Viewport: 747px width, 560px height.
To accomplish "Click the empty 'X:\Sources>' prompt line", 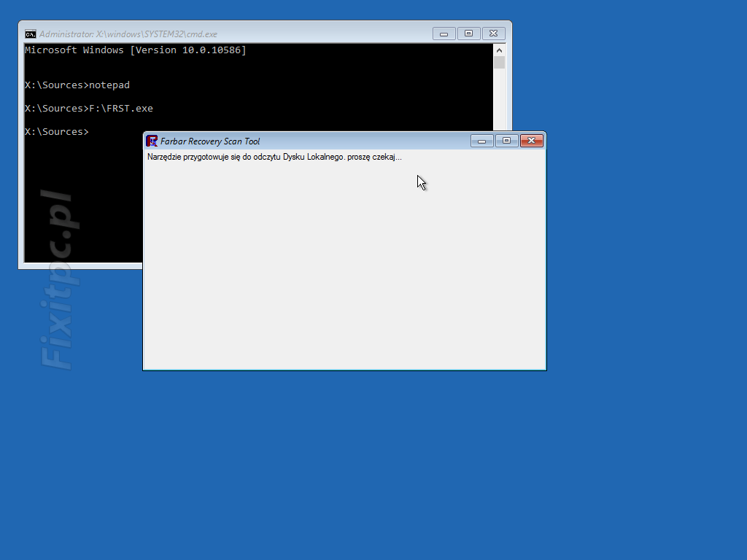I will (57, 132).
